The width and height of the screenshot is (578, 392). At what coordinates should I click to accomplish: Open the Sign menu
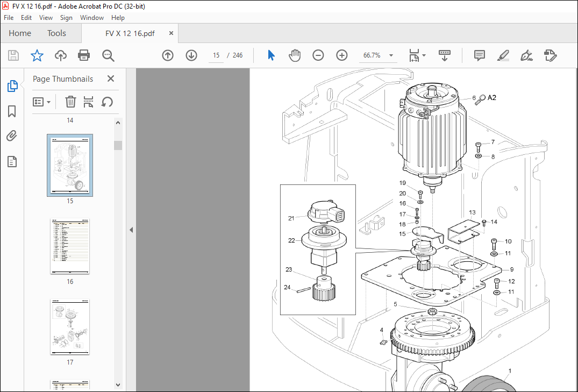66,18
